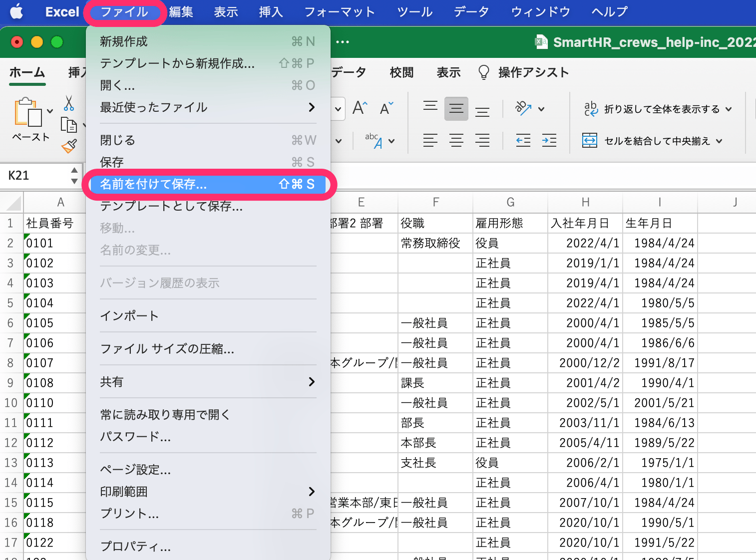756x560 pixels.
Task: Click the Excel file icon in title
Action: 541,42
